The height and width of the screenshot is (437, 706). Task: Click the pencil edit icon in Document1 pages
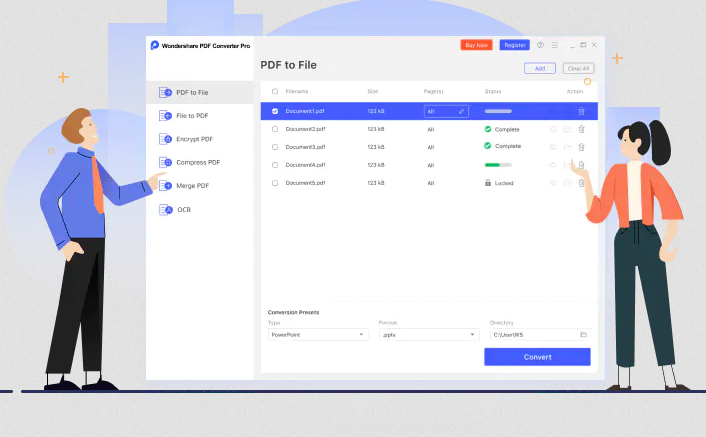click(x=461, y=111)
